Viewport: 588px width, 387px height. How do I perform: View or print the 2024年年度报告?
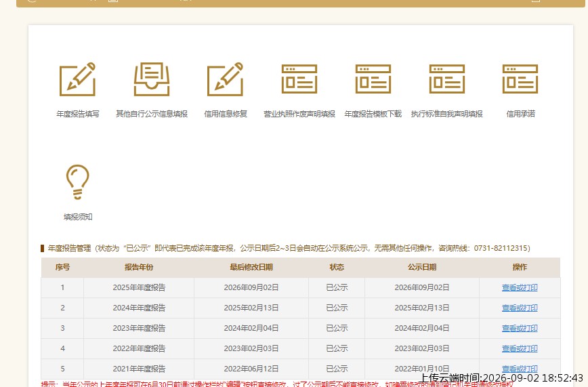tap(520, 308)
